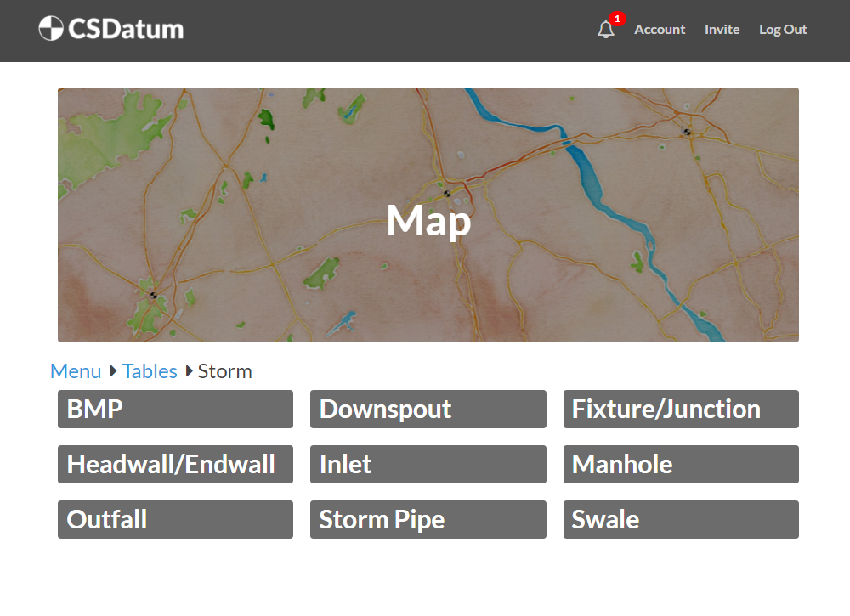
Task: Open the Downspout table
Action: tap(428, 410)
